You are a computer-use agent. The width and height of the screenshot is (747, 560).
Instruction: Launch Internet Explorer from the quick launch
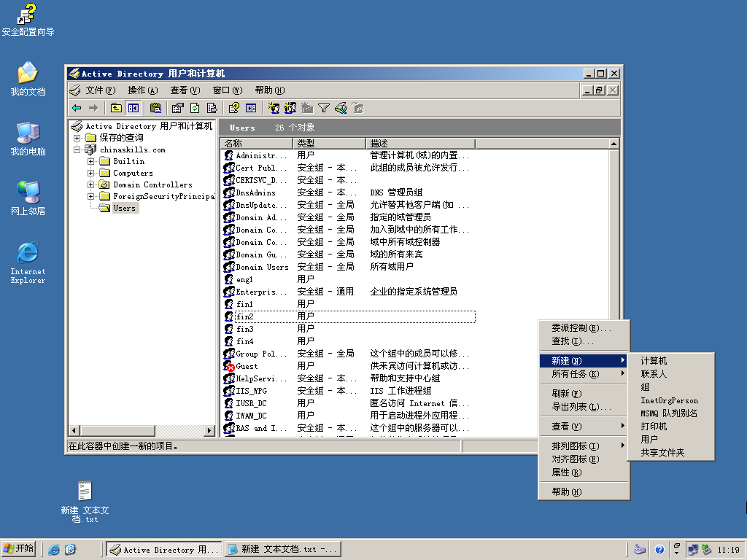[54, 550]
